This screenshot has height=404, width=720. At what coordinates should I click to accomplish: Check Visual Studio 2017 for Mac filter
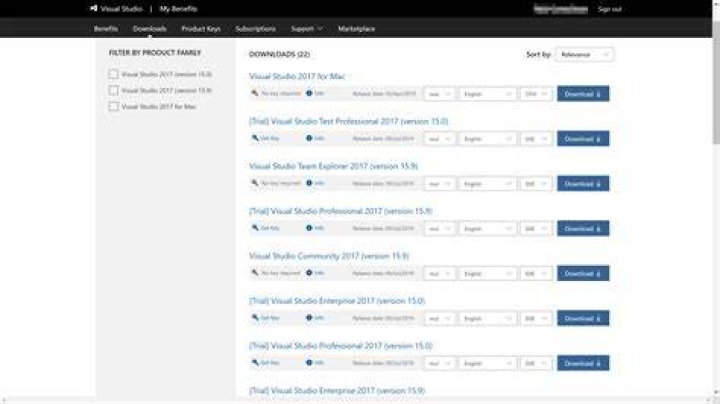pyautogui.click(x=113, y=106)
